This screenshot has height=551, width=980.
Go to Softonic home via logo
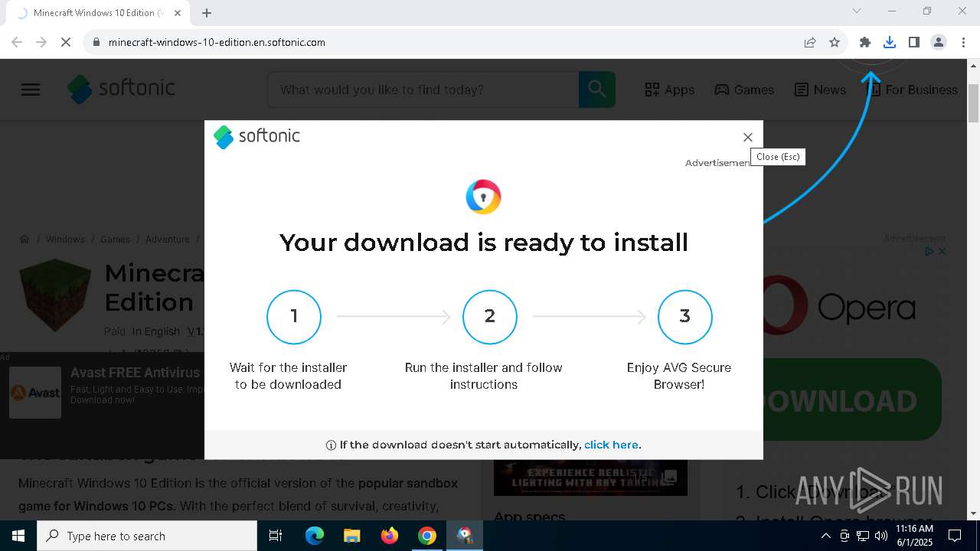click(x=121, y=89)
